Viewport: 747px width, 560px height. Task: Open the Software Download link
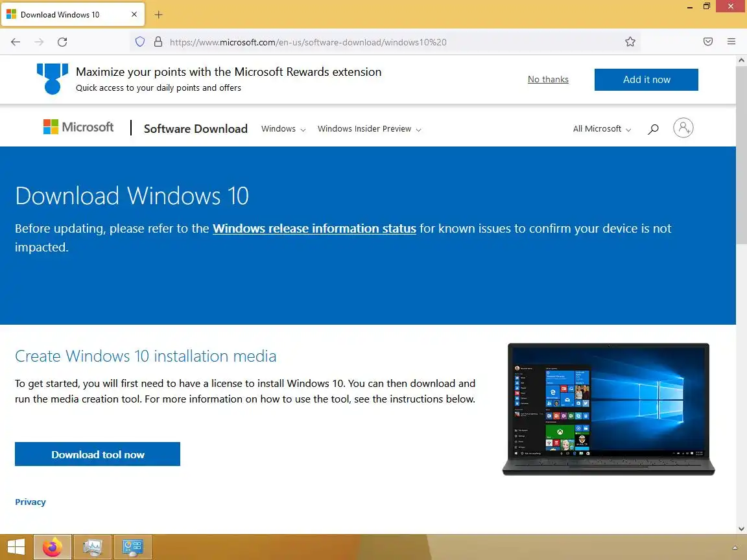tap(196, 128)
